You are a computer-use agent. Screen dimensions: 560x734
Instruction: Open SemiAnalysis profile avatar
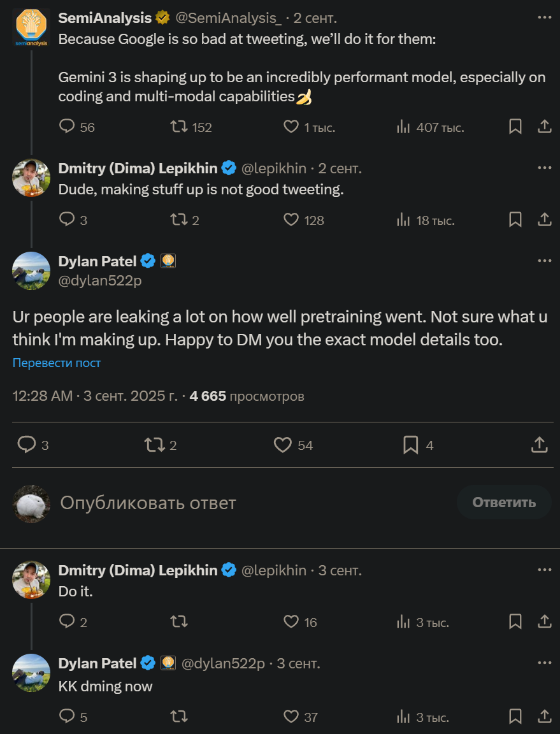[31, 27]
